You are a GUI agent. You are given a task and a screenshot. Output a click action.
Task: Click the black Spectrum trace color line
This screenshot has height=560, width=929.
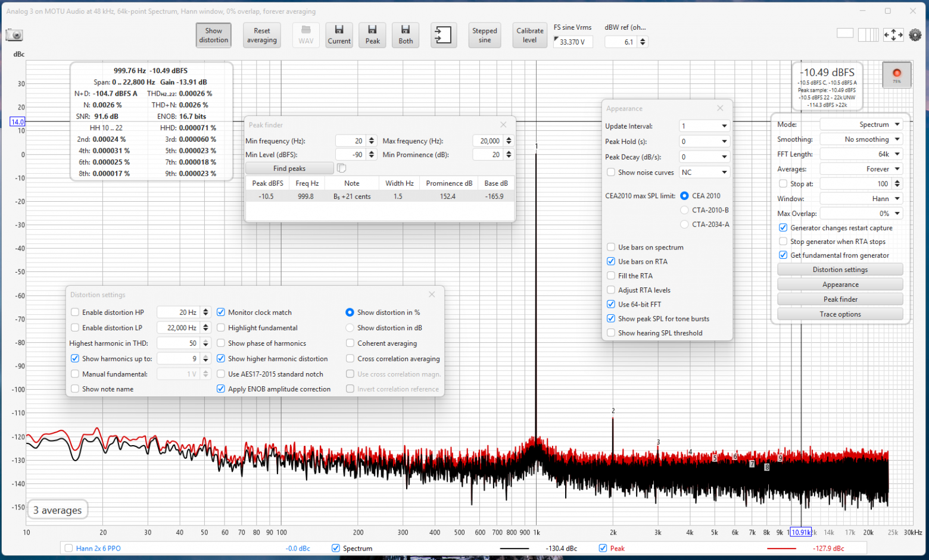coord(515,548)
